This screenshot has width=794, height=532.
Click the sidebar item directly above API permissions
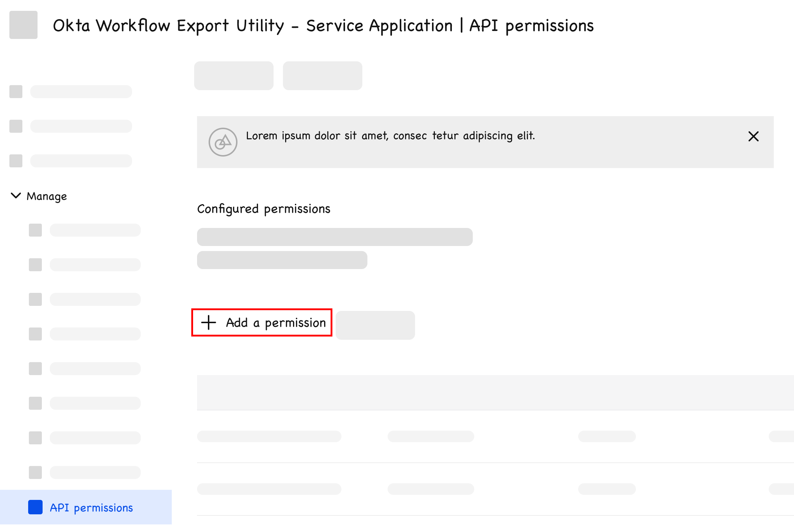pos(95,472)
